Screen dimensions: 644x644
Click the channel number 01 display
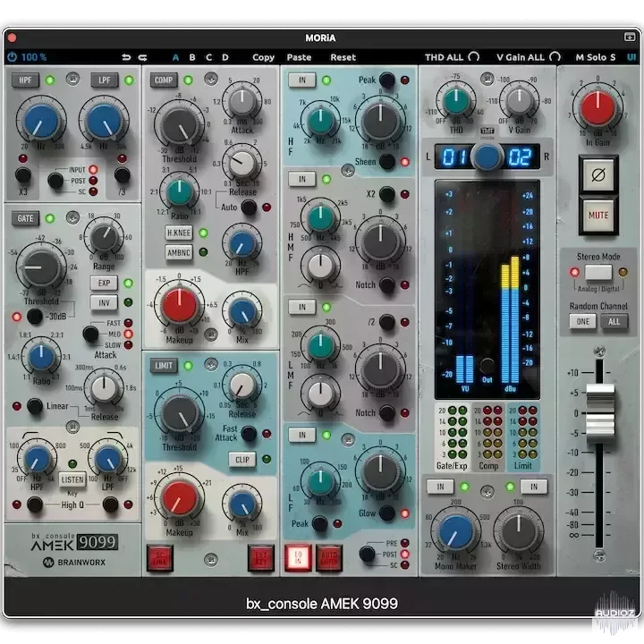(x=454, y=157)
